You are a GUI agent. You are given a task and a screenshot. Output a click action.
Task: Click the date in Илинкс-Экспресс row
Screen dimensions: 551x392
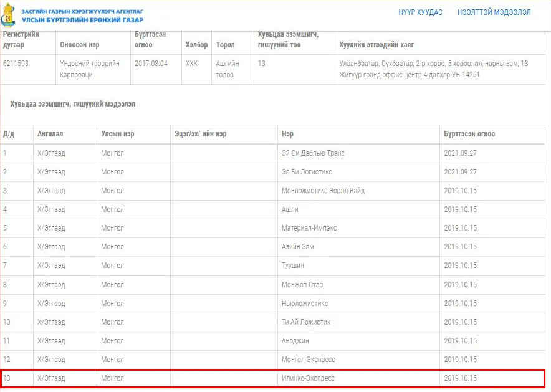coord(461,378)
